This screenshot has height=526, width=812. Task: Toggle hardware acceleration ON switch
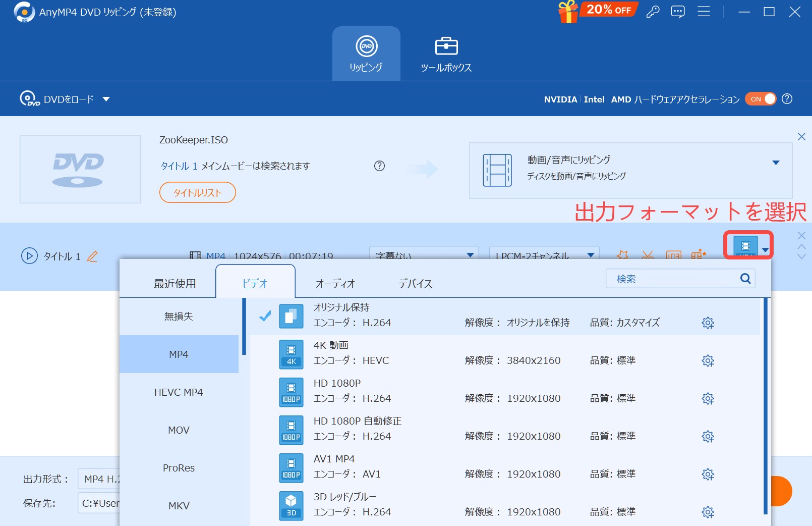(762, 99)
